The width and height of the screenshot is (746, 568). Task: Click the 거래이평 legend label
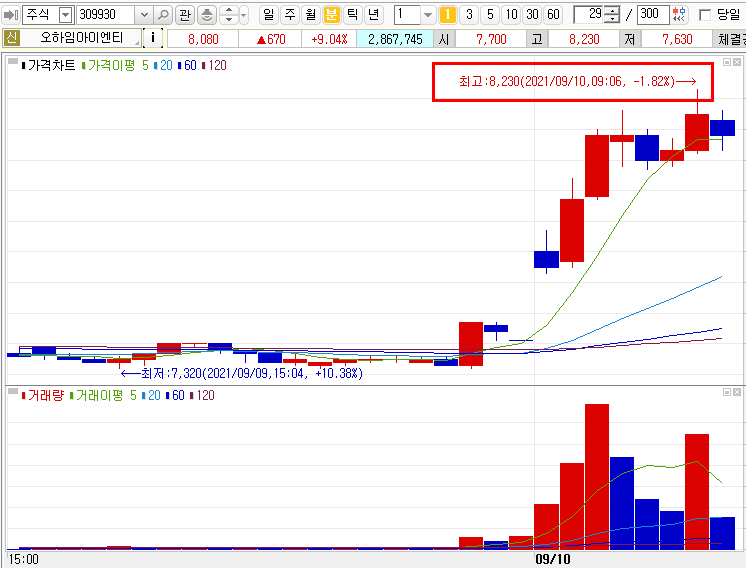(x=97, y=395)
